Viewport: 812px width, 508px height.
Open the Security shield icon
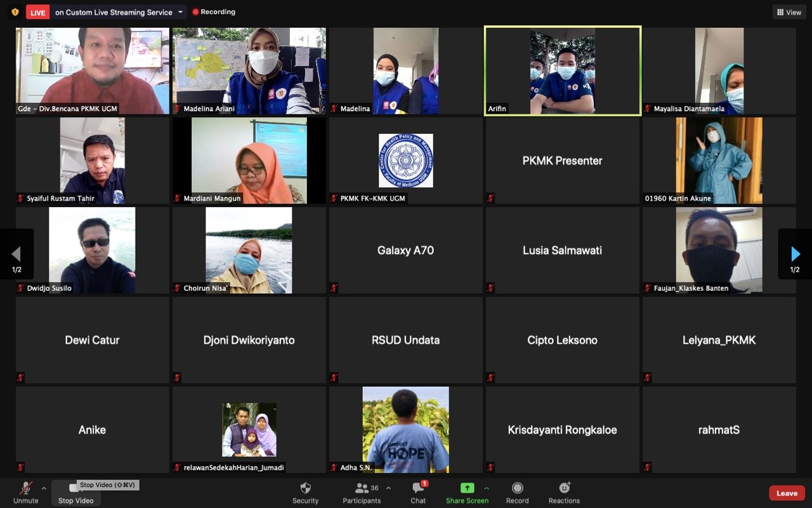(305, 488)
